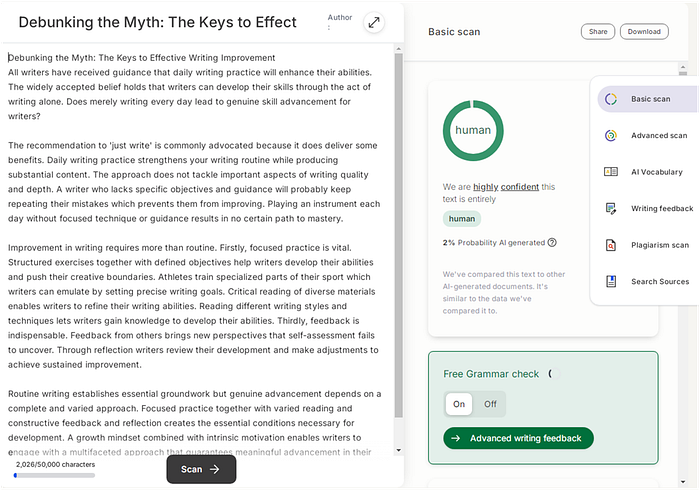Open Advanced writing feedback

pyautogui.click(x=518, y=438)
